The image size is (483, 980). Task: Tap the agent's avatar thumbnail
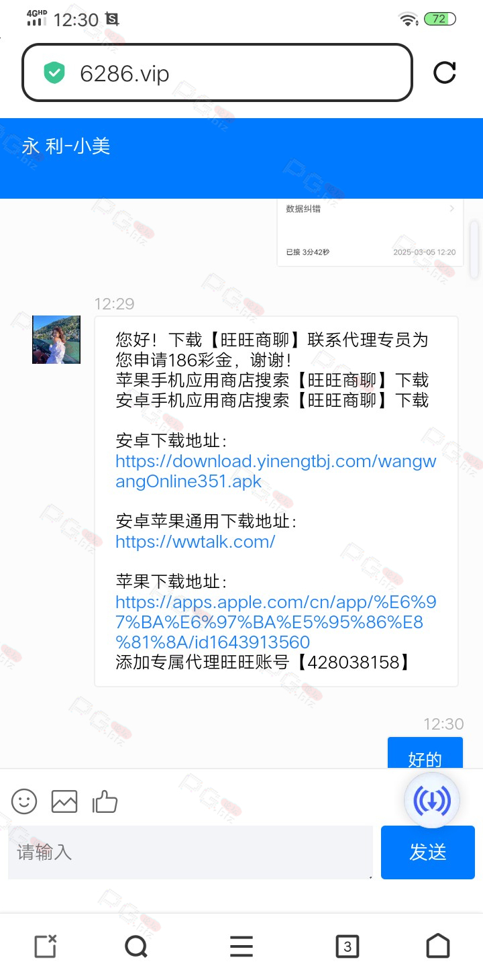(x=56, y=340)
